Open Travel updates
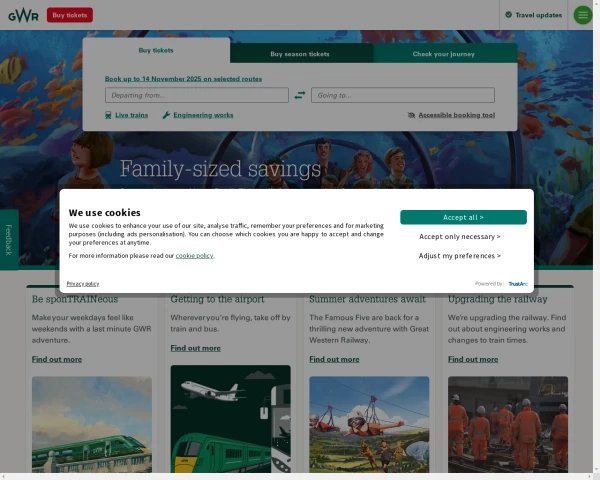 [x=533, y=15]
